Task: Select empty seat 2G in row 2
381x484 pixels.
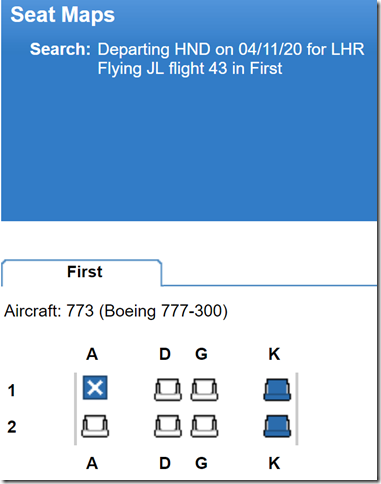Action: (x=204, y=426)
